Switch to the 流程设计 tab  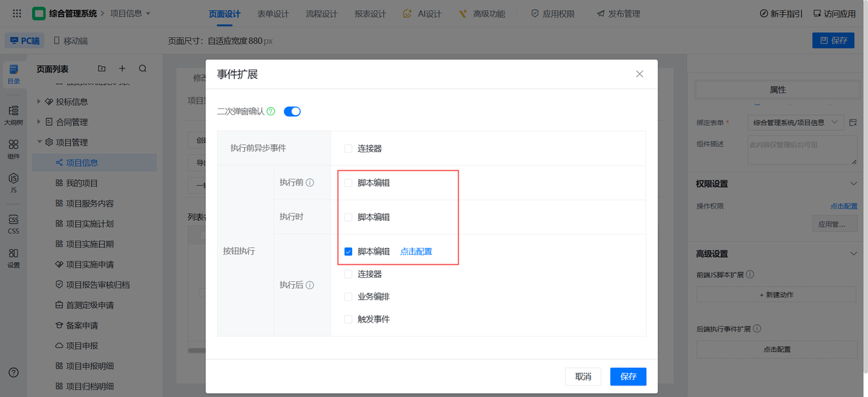point(321,14)
